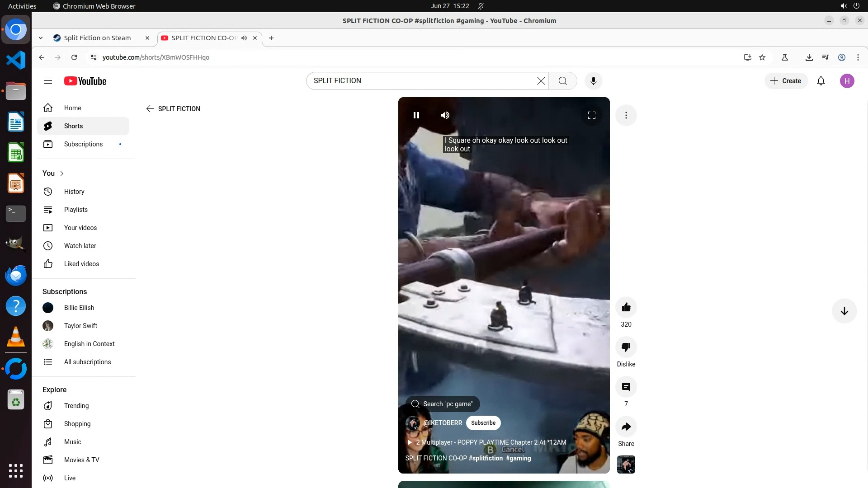The image size is (868, 488).
Task: Open more actions menu beside short
Action: [626, 115]
